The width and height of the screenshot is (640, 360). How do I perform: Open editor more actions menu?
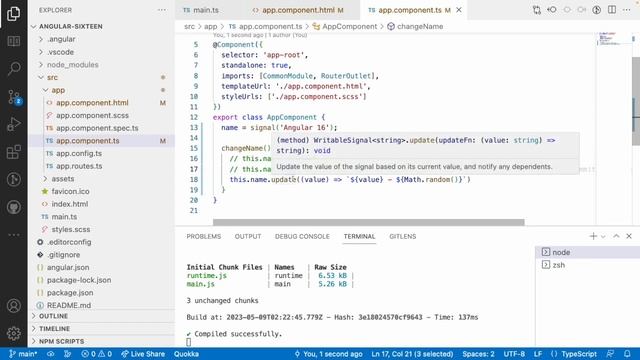click(627, 10)
